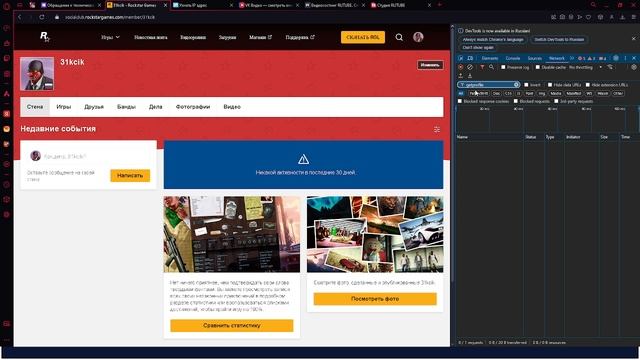Toggle the device toolbar icon
Viewport: 640px width, 360px height.
coord(470,58)
